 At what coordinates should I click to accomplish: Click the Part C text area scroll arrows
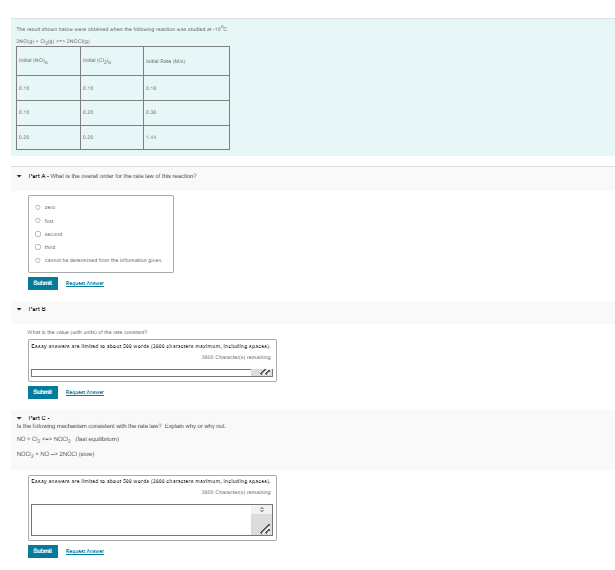(262, 509)
